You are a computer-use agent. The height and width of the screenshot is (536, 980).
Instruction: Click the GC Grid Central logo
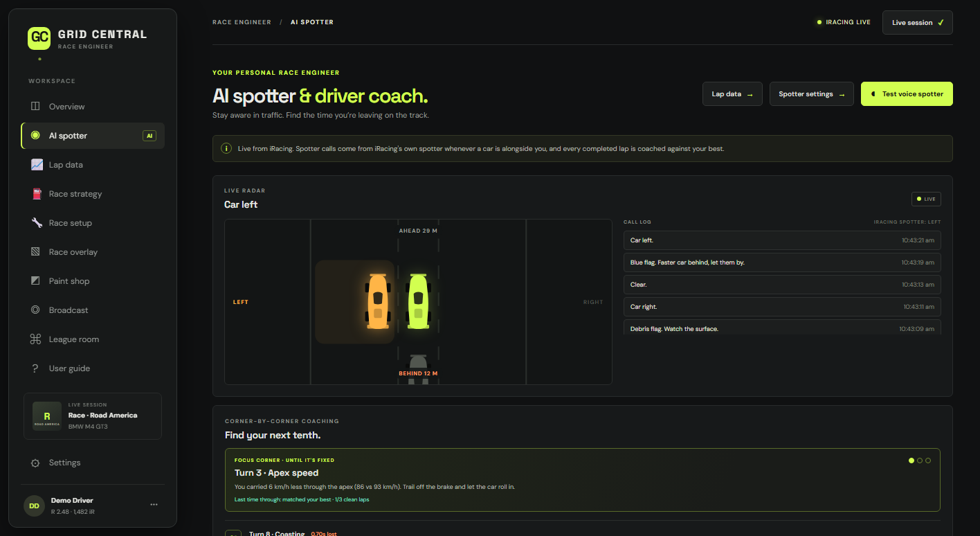point(39,38)
